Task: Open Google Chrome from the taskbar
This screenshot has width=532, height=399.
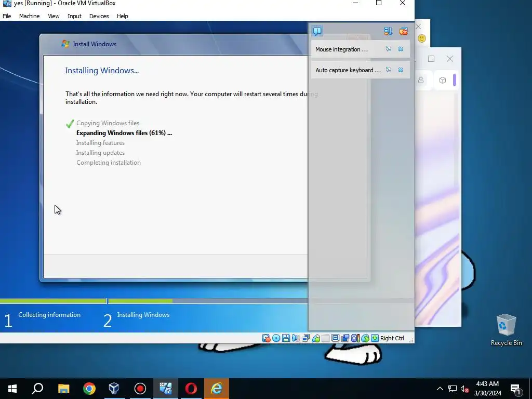Action: 89,389
